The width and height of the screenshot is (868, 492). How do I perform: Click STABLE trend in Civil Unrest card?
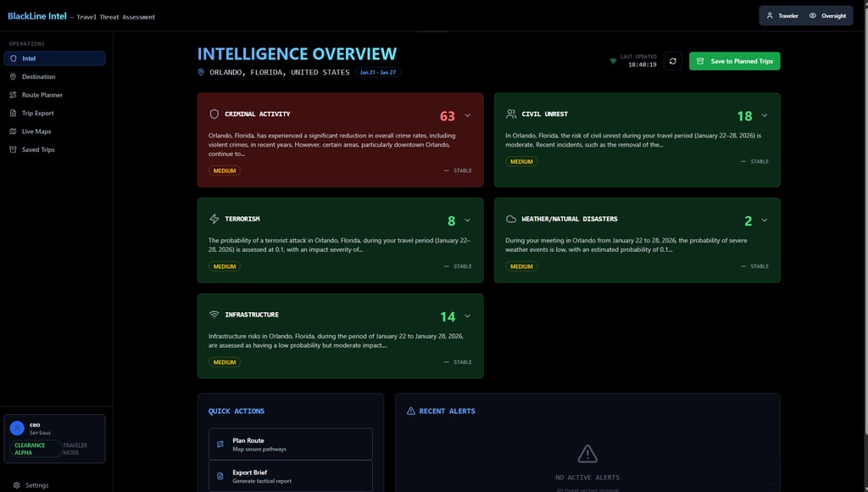pos(754,161)
